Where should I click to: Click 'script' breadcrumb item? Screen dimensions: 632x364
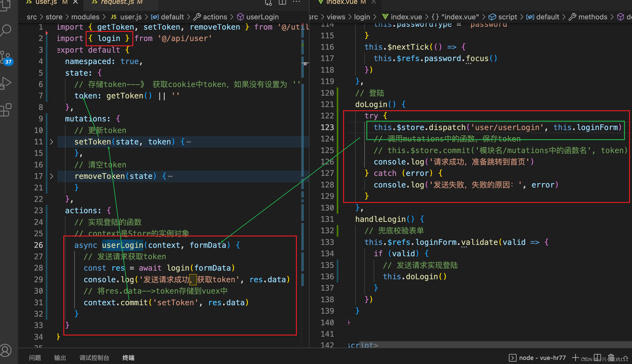(503, 17)
